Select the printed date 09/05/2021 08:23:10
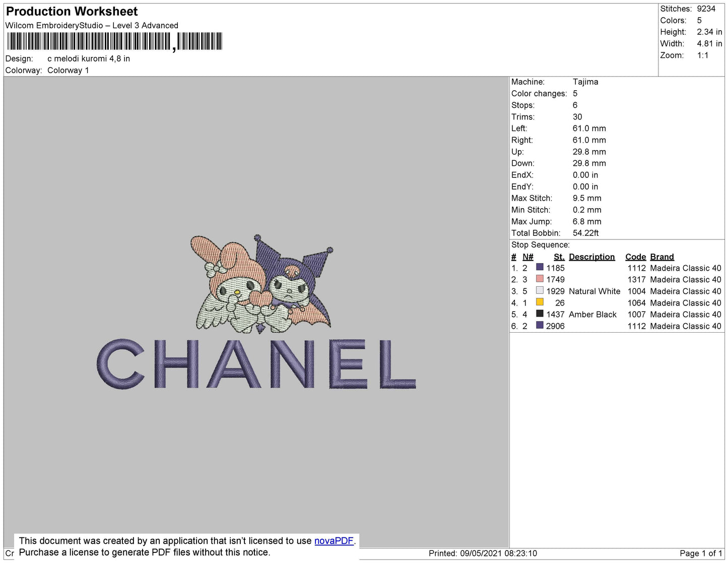Viewport: 728px width, 563px height. (498, 553)
